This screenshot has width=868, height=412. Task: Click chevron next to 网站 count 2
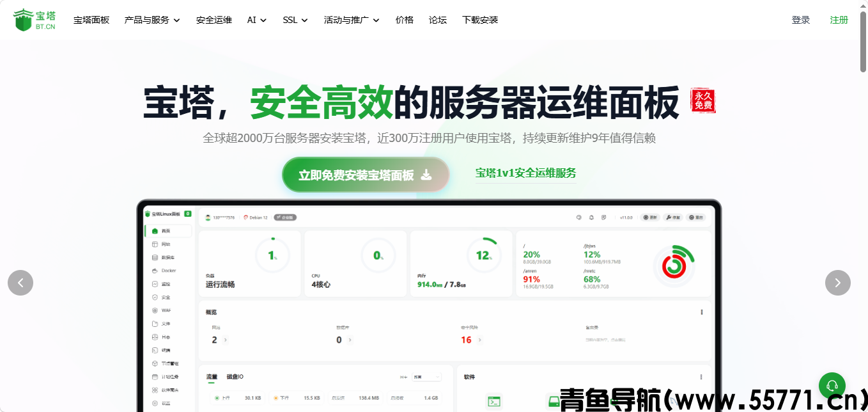click(x=225, y=340)
